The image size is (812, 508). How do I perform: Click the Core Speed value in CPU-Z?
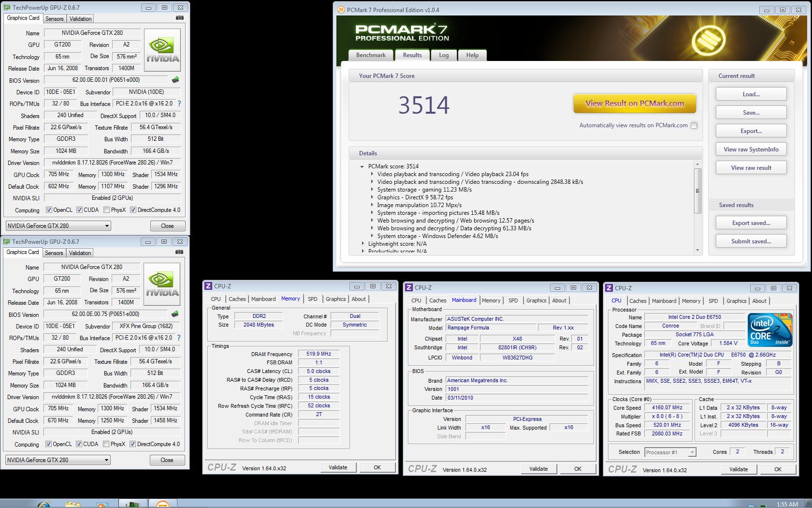click(667, 407)
